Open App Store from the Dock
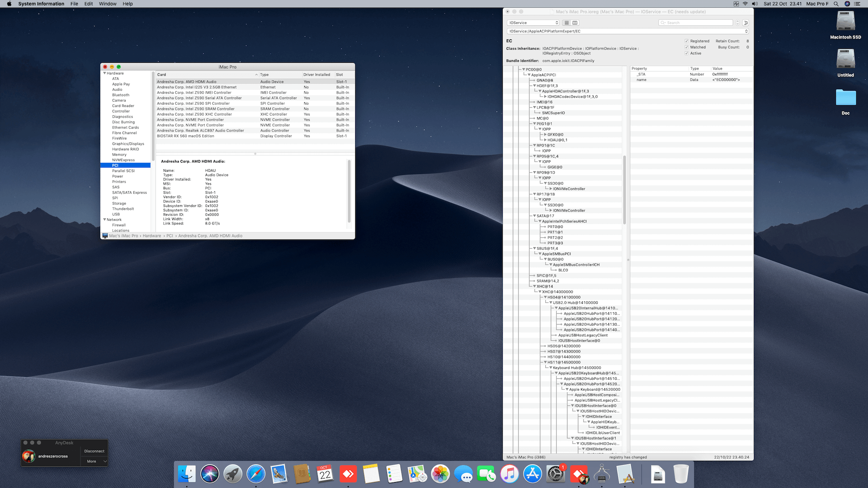Screen dimensions: 868x488 (x=533, y=474)
